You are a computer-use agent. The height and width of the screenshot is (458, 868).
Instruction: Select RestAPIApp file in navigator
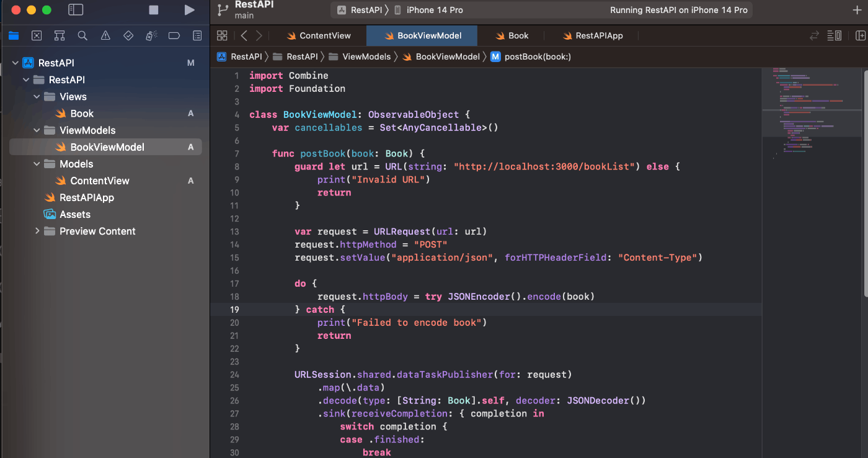pos(105,197)
